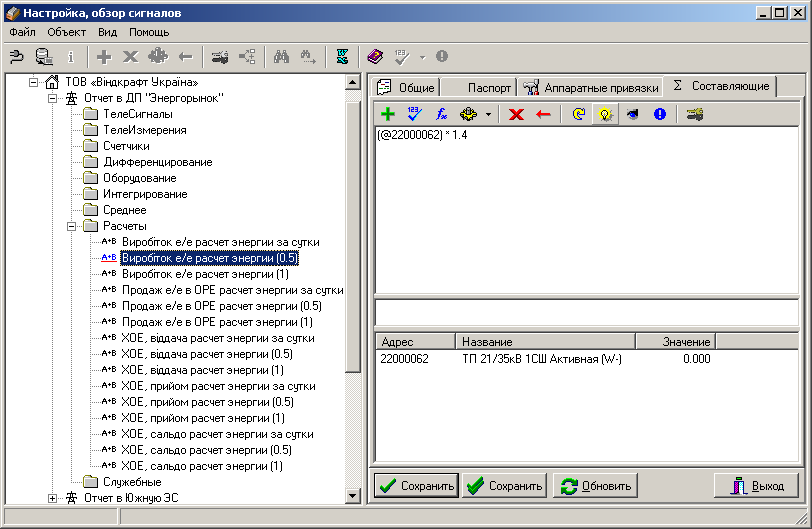The height and width of the screenshot is (529, 812).
Task: Toggle the light bulb highlight button
Action: click(605, 114)
